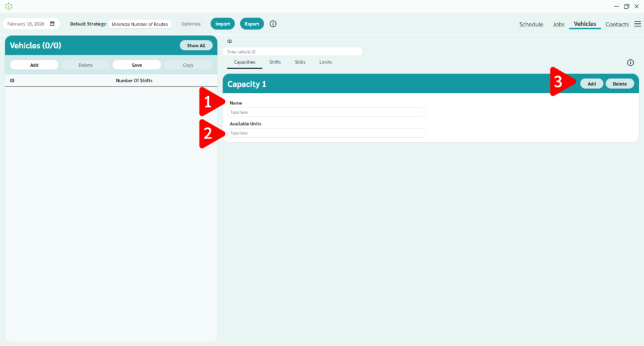Open the Limits tab
The image size is (644, 346).
tap(325, 62)
